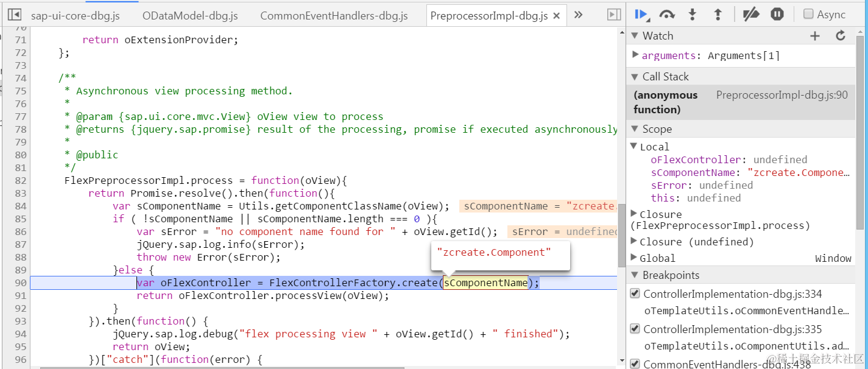Screen dimensions: 868x369
Task: Click the "zcreate.Component" value tooltip
Action: click(x=500, y=255)
